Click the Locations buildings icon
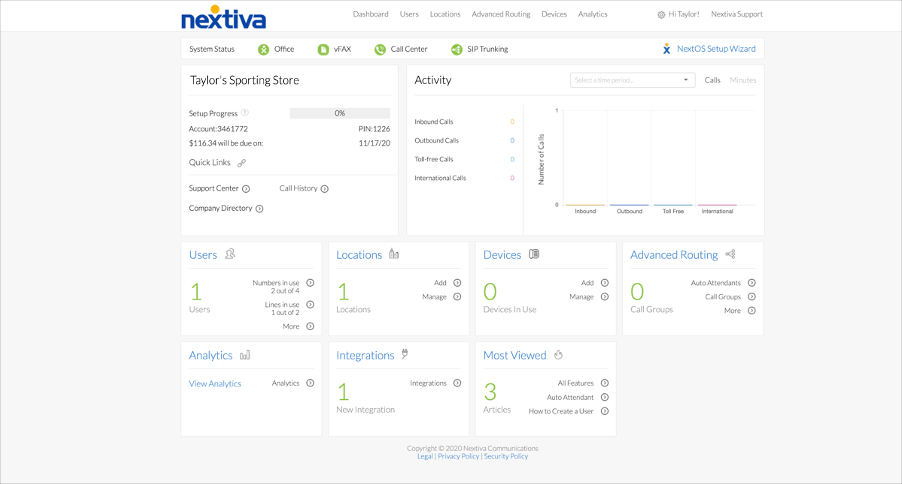Screen dimensions: 902x484 (394, 254)
